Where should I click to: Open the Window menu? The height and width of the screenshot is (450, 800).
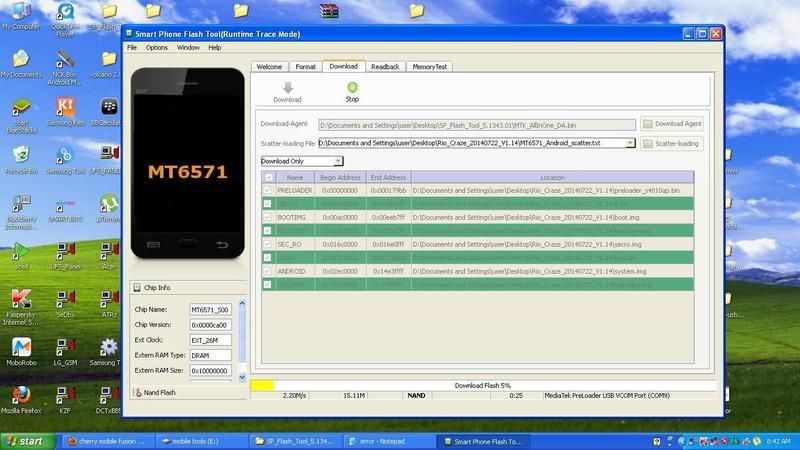pos(188,47)
